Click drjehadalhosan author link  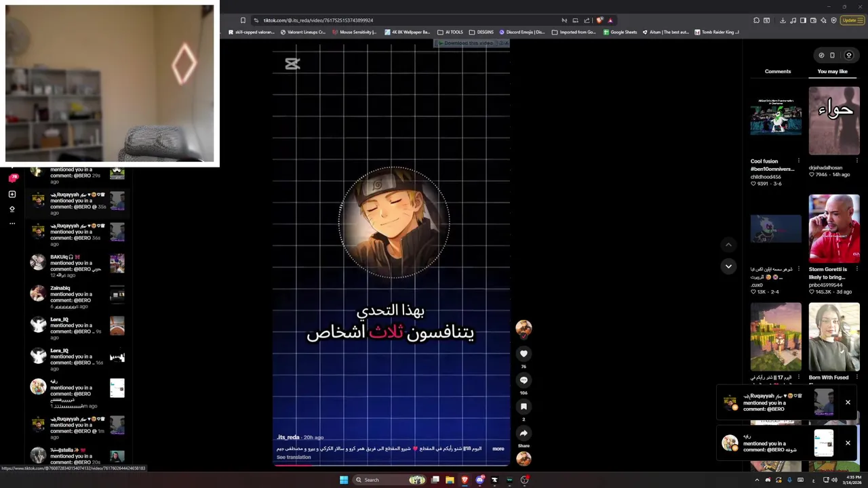(825, 167)
